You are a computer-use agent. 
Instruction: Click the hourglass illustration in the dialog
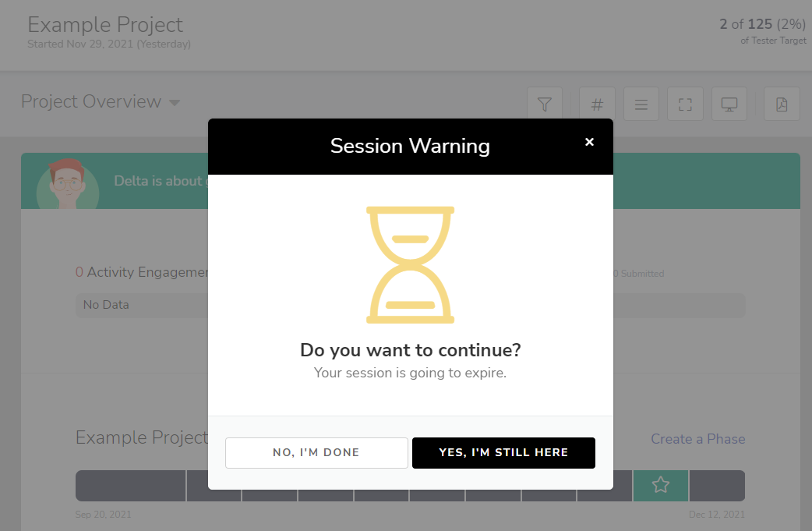tap(410, 264)
